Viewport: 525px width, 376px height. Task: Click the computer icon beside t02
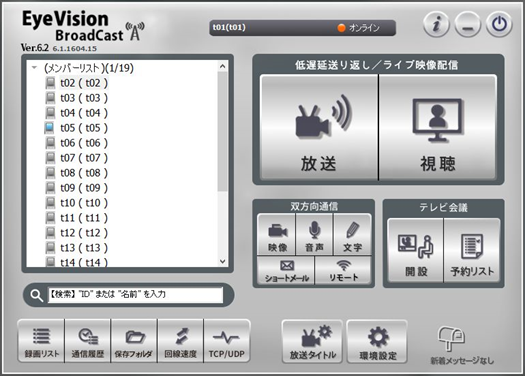pos(50,83)
